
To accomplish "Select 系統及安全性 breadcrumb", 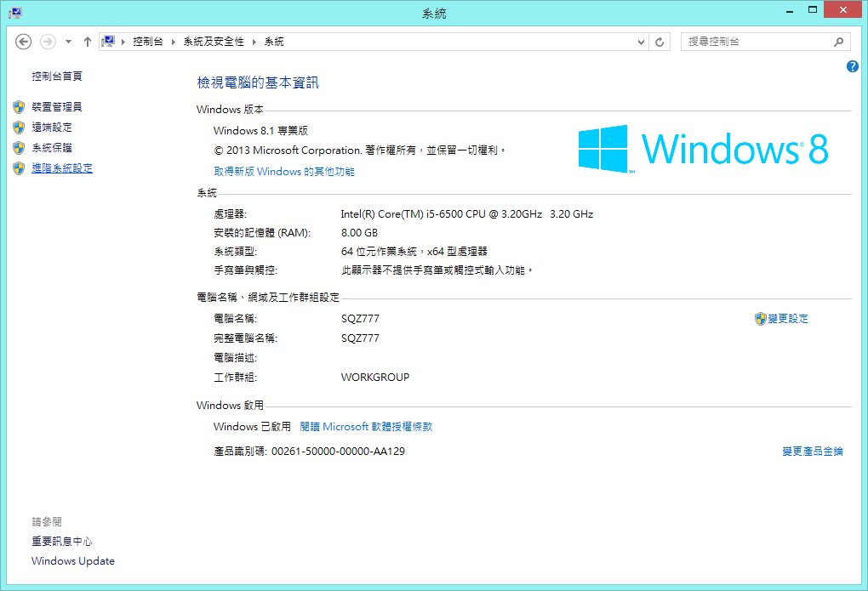I will pos(214,42).
